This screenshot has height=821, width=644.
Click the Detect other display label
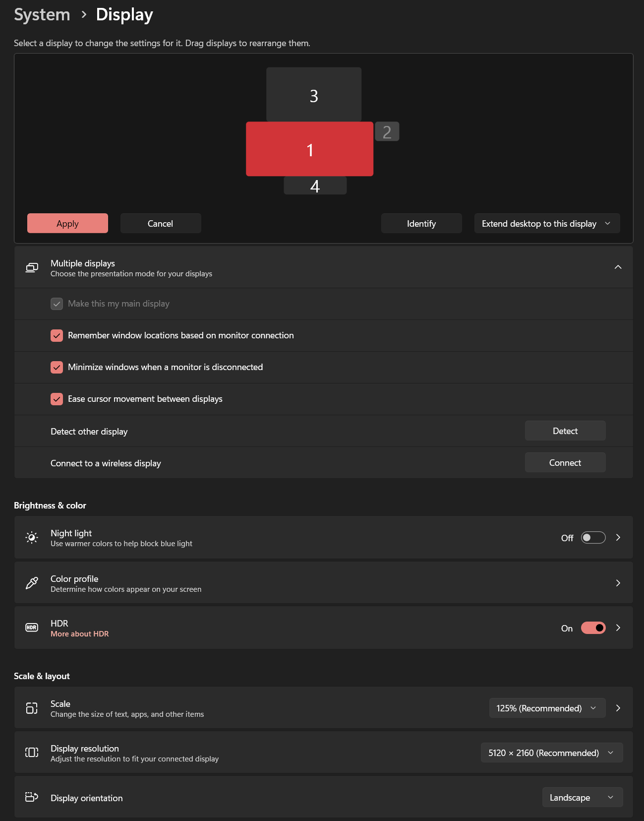point(89,432)
